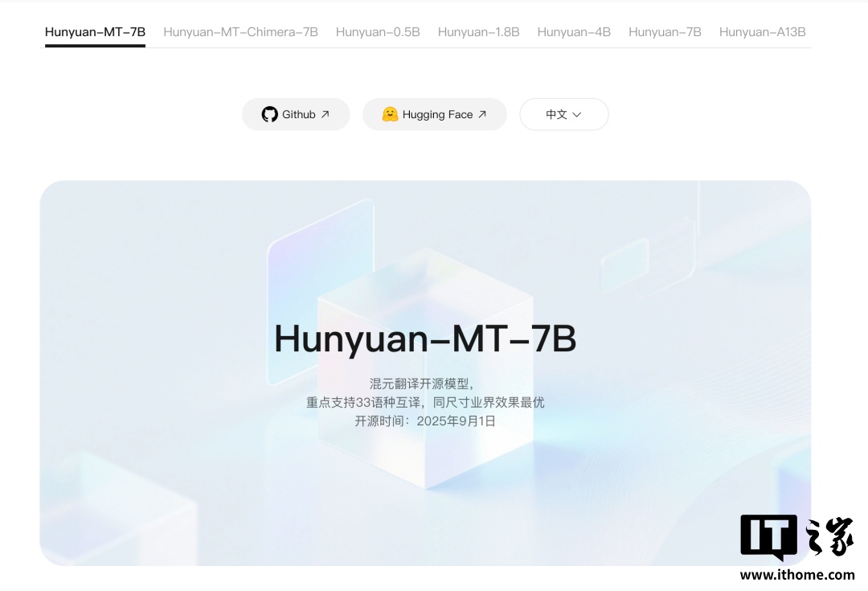
Task: Click the Github octocat icon
Action: click(270, 114)
